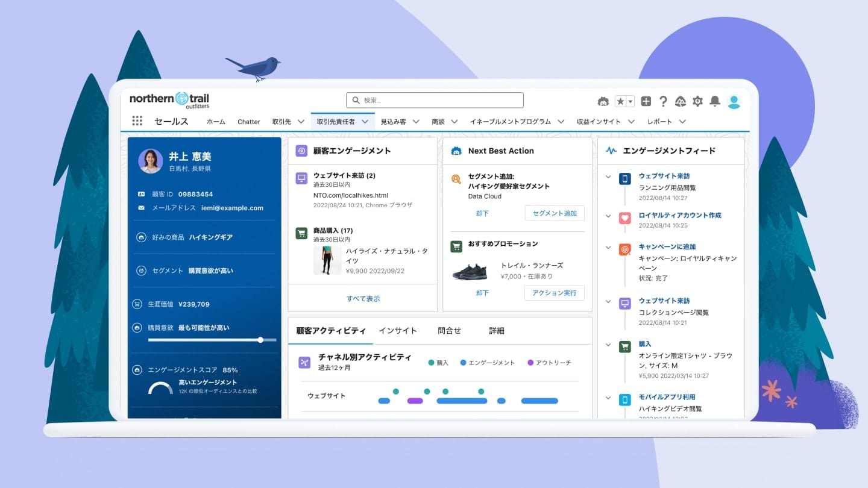This screenshot has width=868, height=488.
Task: Collapse the キャンペーンに追加 feed entry chevron
Action: [x=608, y=247]
